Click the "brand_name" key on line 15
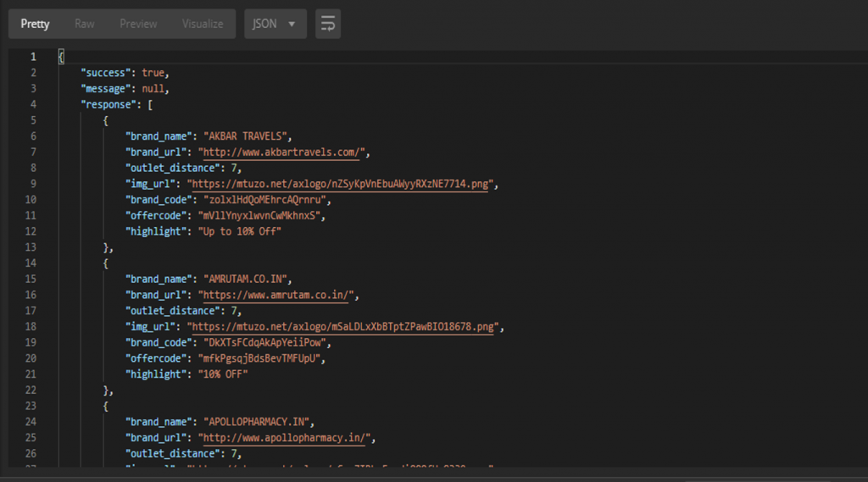The width and height of the screenshot is (868, 482). pyautogui.click(x=159, y=279)
